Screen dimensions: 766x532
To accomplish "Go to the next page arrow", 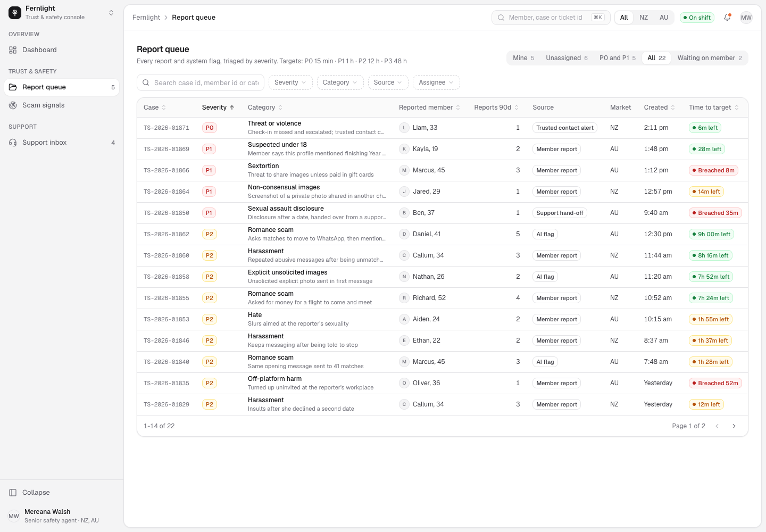I will pos(734,426).
